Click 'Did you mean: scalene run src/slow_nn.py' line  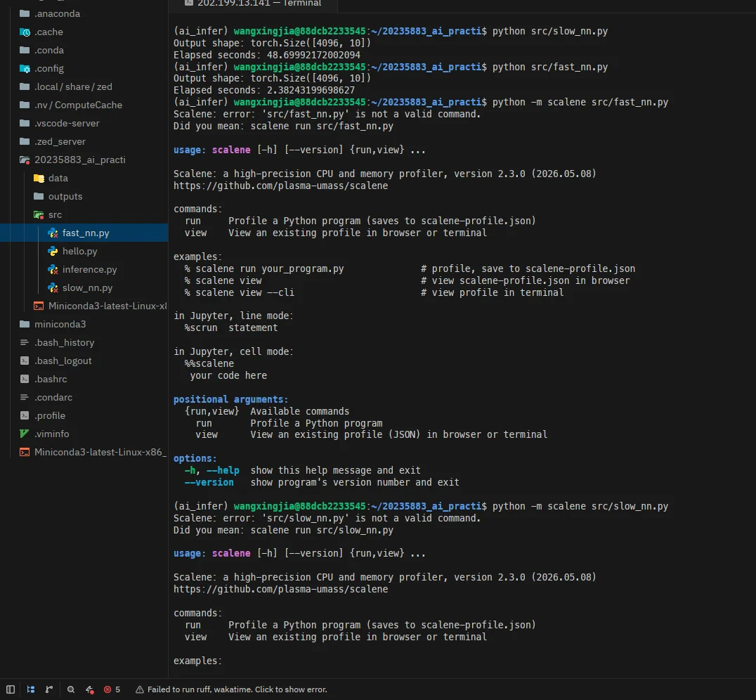284,530
